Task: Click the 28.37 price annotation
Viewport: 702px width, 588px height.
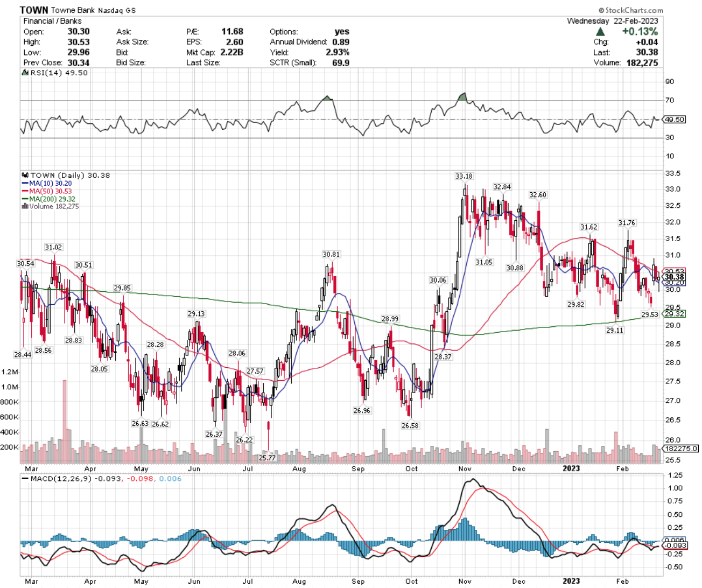Action: 444,356
